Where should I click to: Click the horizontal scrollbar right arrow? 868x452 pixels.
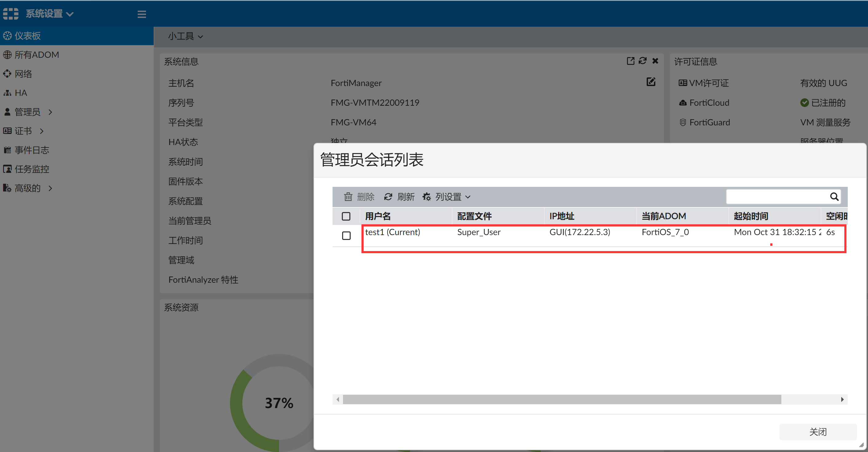(842, 399)
